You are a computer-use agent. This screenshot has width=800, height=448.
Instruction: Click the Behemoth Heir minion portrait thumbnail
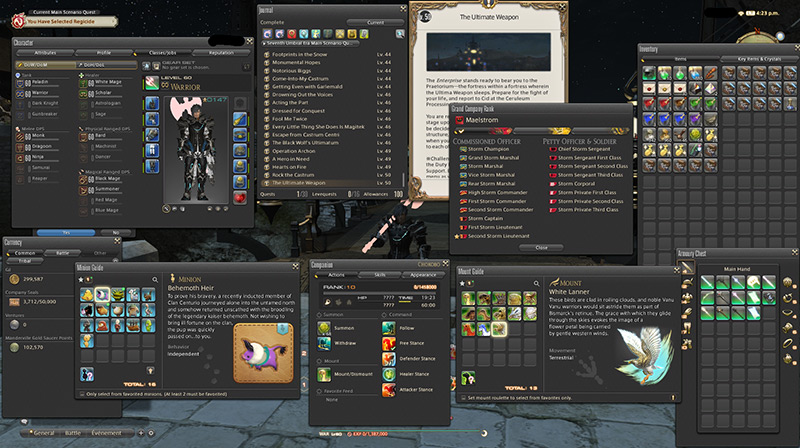263,353
